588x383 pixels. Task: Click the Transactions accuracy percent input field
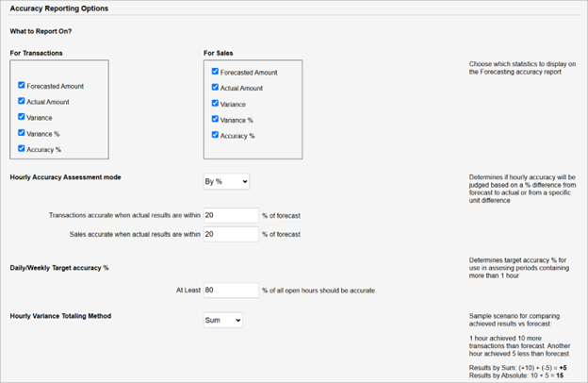click(x=231, y=215)
